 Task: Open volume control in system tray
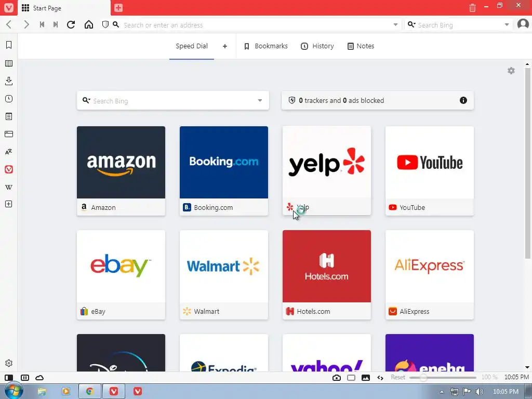point(479,392)
